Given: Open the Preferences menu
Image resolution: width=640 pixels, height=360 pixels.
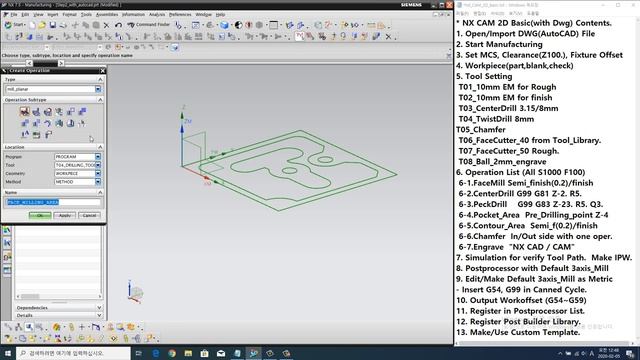Looking at the screenshot, I should [180, 14].
